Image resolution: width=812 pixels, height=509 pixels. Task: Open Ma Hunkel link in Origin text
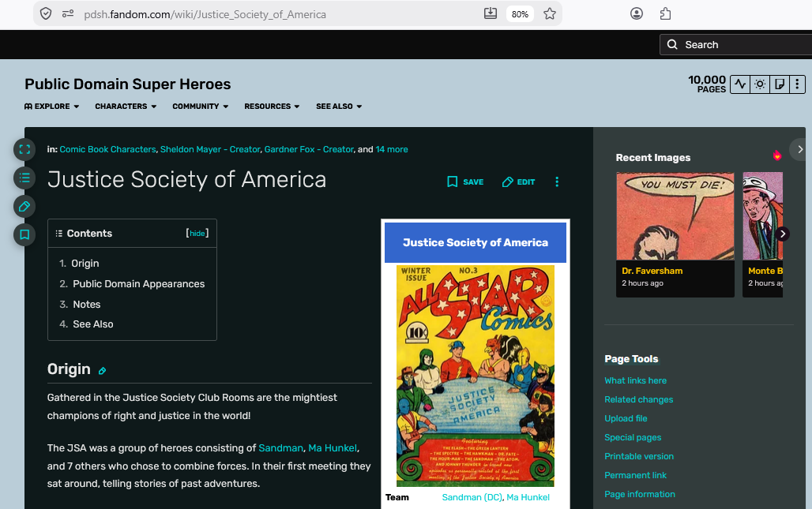click(x=333, y=448)
